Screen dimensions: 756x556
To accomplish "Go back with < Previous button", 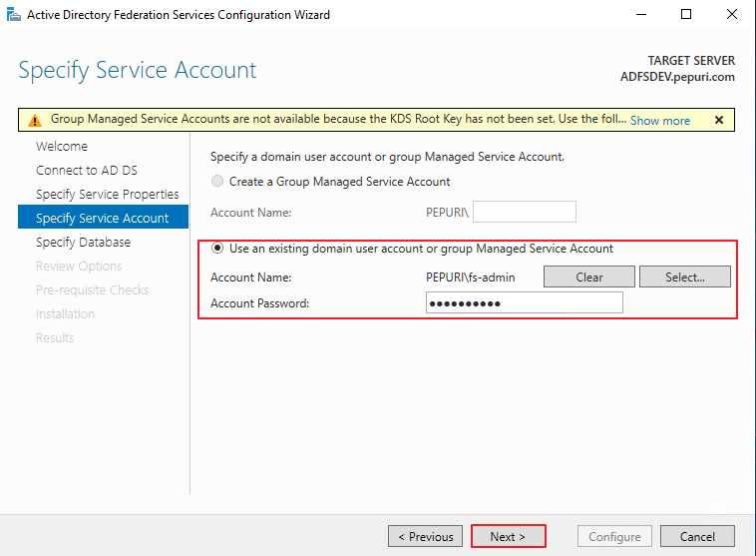I will (425, 536).
